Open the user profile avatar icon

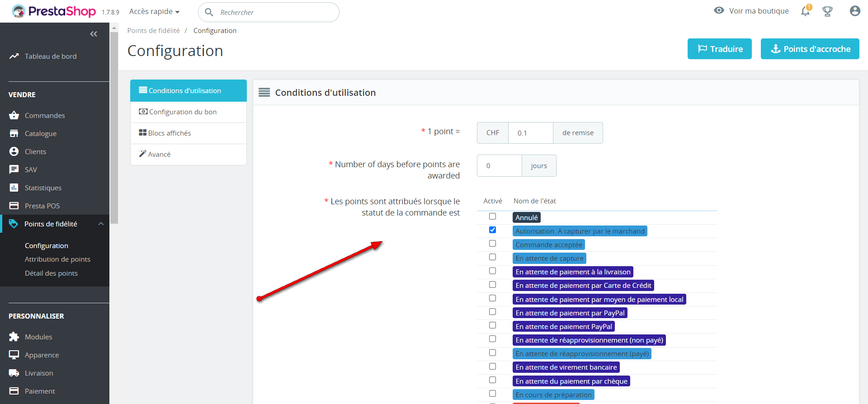pos(854,11)
